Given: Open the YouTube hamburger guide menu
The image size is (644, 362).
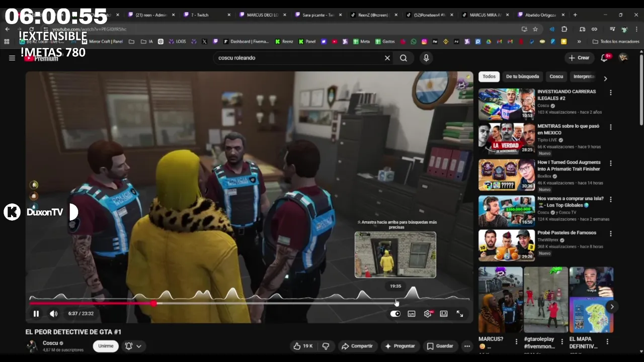Looking at the screenshot, I should (x=12, y=58).
